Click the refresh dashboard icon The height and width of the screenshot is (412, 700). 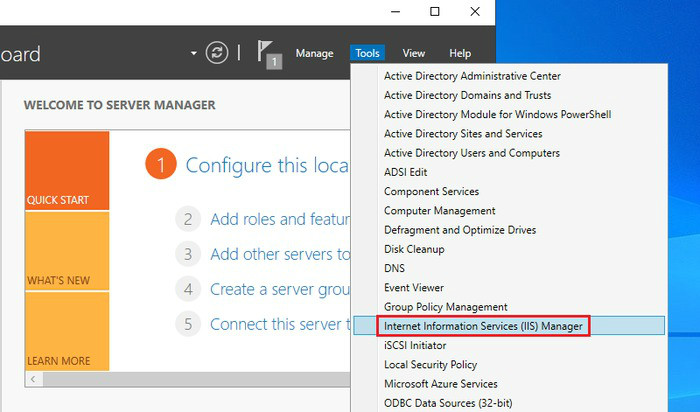point(217,53)
